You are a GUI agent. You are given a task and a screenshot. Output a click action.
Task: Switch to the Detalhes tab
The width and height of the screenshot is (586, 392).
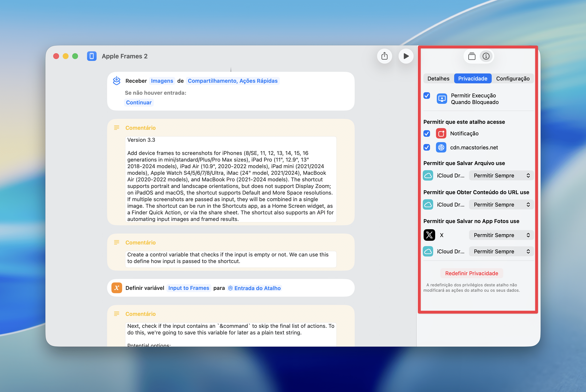coord(438,78)
